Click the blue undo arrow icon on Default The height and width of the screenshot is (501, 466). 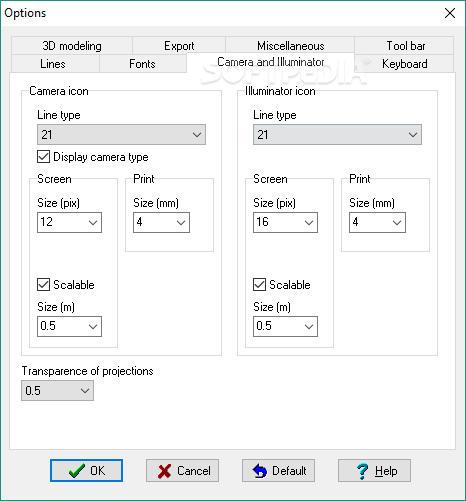click(x=260, y=471)
